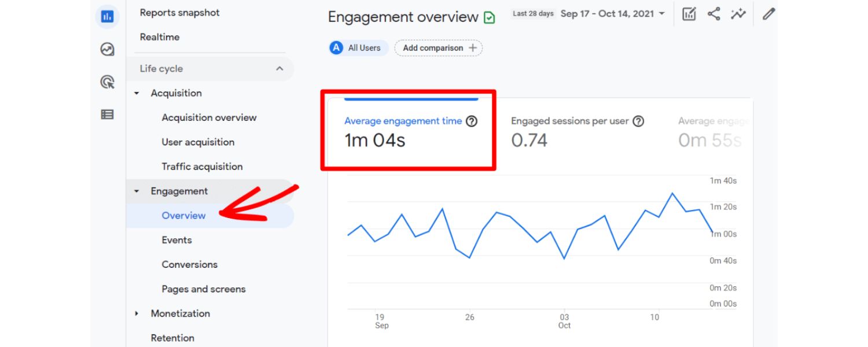Collapse the Life cycle section
Viewport: 868px width, 347px height.
[x=279, y=69]
